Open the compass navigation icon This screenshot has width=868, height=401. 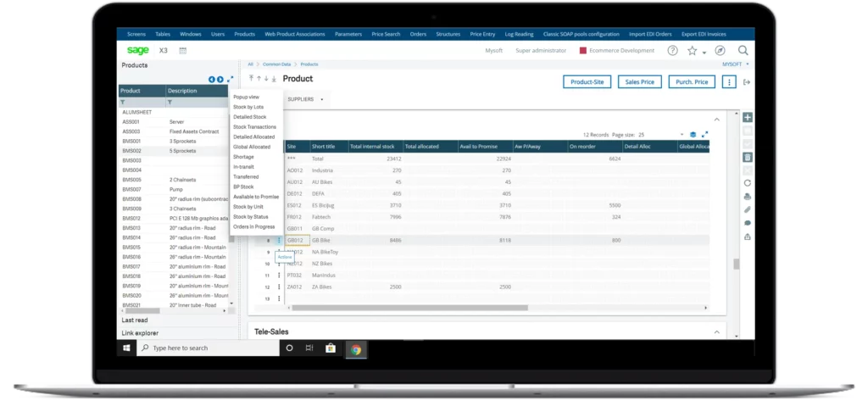tap(720, 50)
